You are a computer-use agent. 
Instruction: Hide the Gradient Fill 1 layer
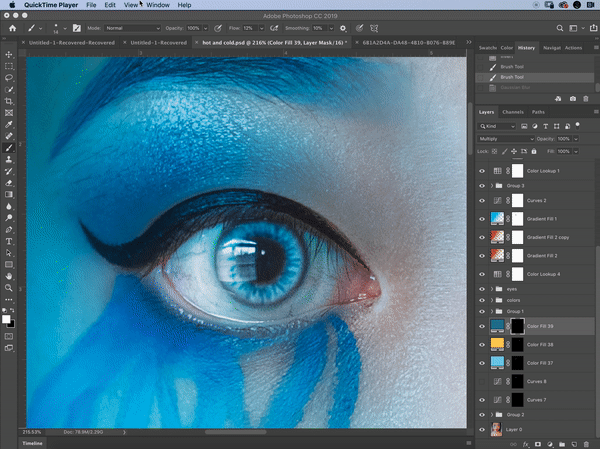click(x=482, y=219)
